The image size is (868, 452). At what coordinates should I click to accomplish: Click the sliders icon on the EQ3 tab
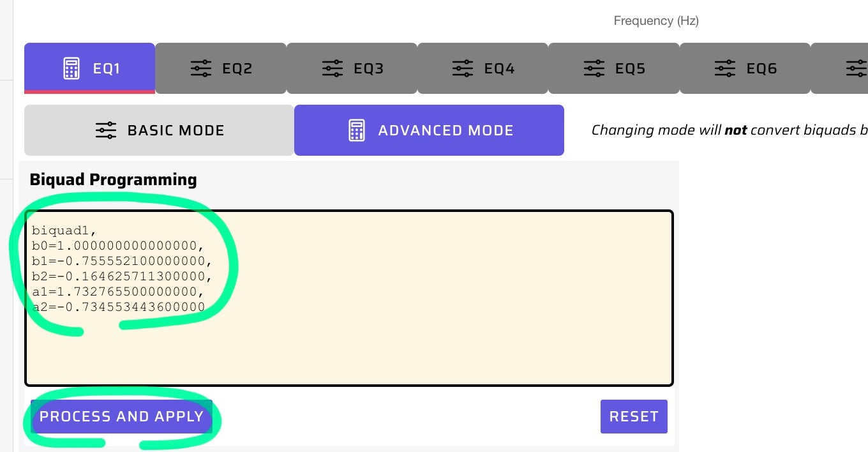[333, 68]
